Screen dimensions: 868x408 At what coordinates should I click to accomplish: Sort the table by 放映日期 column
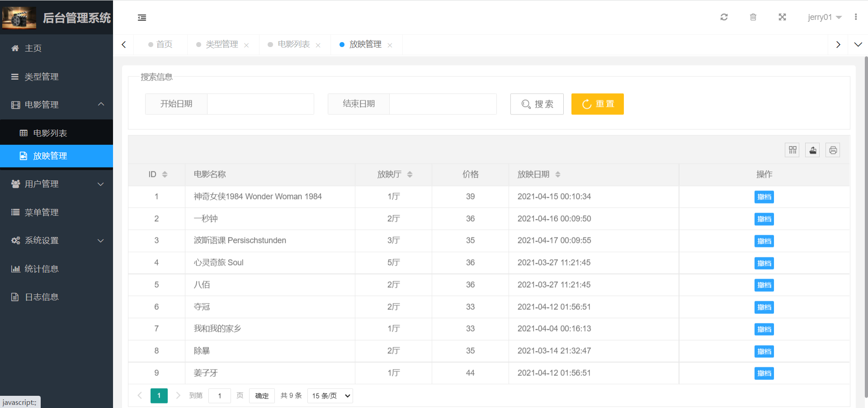[x=558, y=175]
